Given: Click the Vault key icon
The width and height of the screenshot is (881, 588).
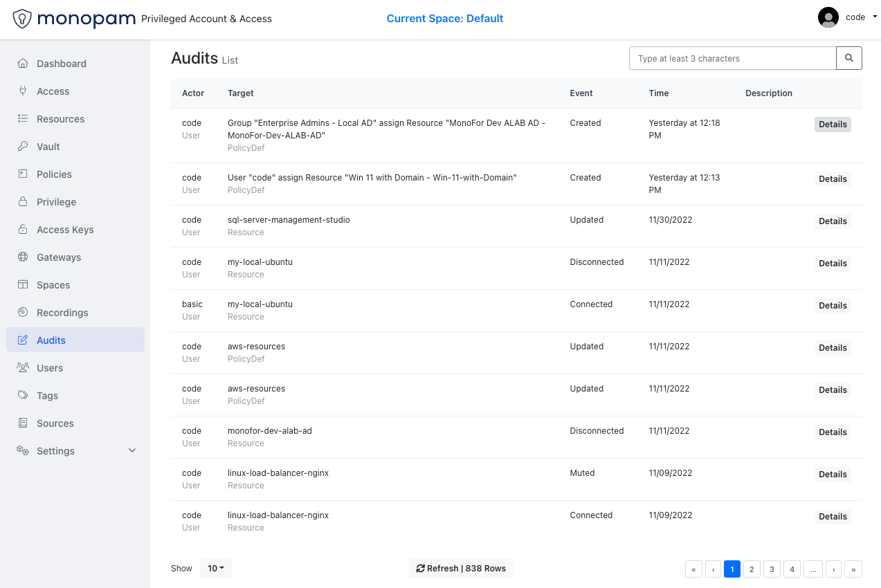Looking at the screenshot, I should 23,147.
